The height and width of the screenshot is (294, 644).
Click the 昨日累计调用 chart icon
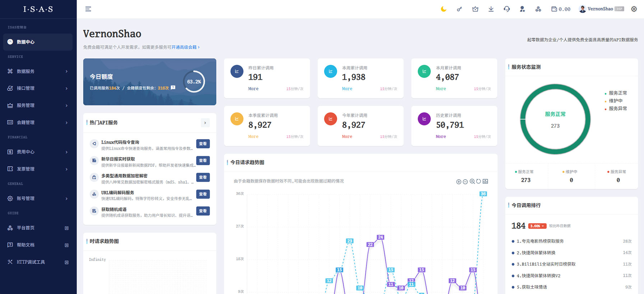click(x=237, y=71)
